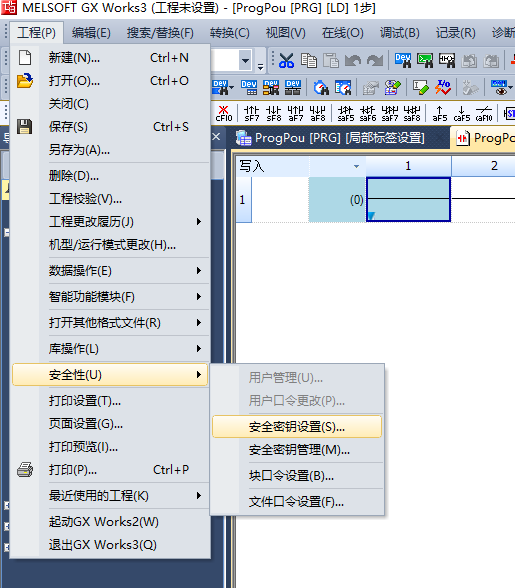This screenshot has width=515, height=588.
Task: Select 安全密钥设置(S)... menu entry
Action: pos(297,427)
